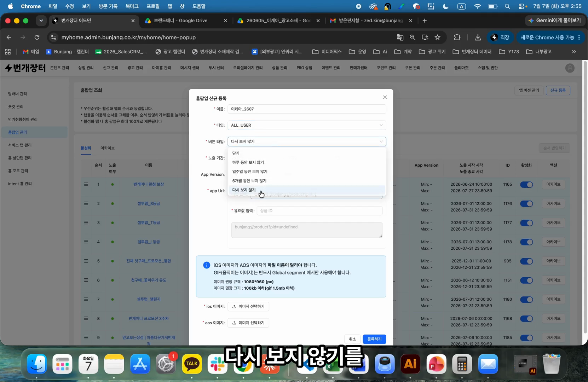
Task: Click 유효값 입력 상품 ID field
Action: 319,211
